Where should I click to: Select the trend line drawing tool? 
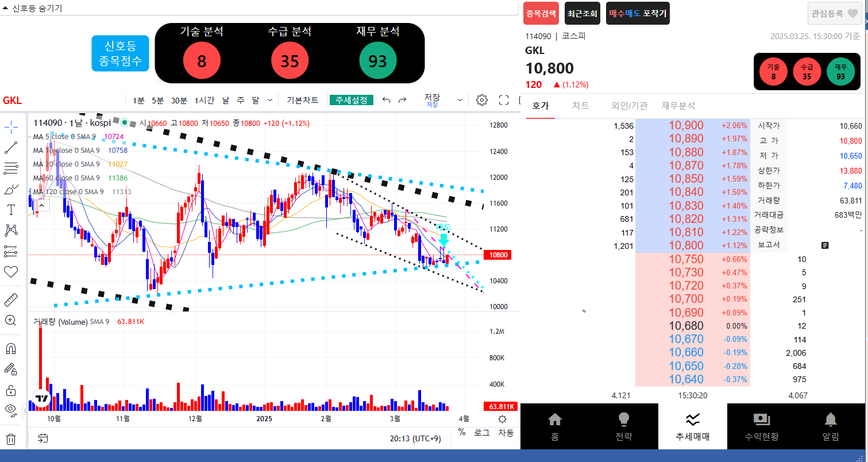(x=11, y=148)
